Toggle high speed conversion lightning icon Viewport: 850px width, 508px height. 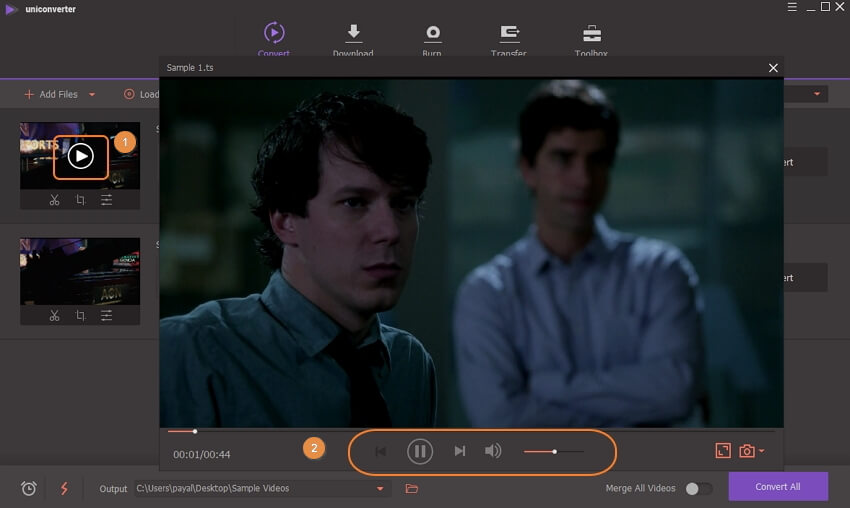tap(64, 488)
